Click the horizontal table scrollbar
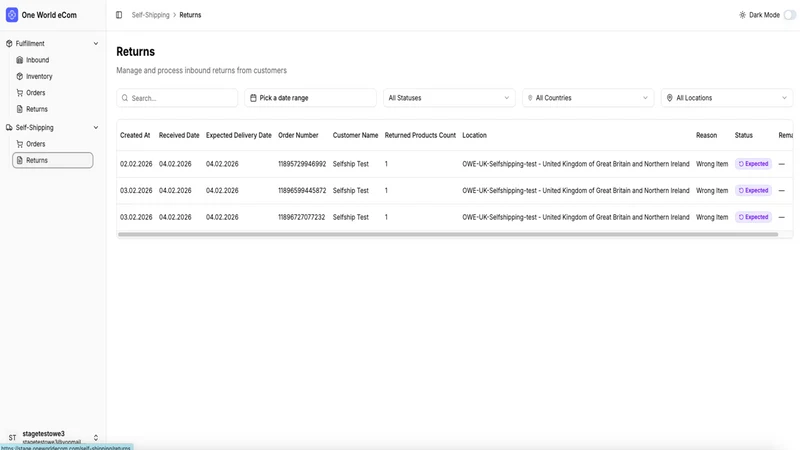This screenshot has height=450, width=800. 448,235
